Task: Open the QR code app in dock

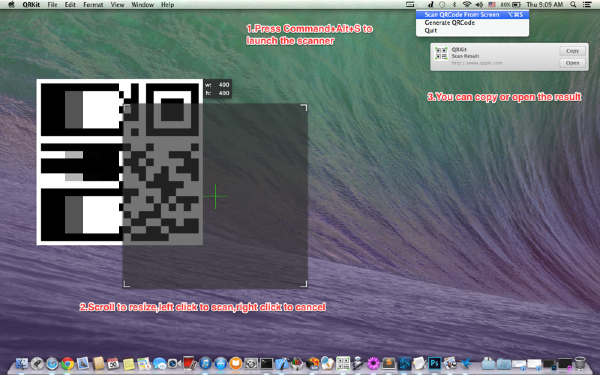Action: click(x=343, y=363)
